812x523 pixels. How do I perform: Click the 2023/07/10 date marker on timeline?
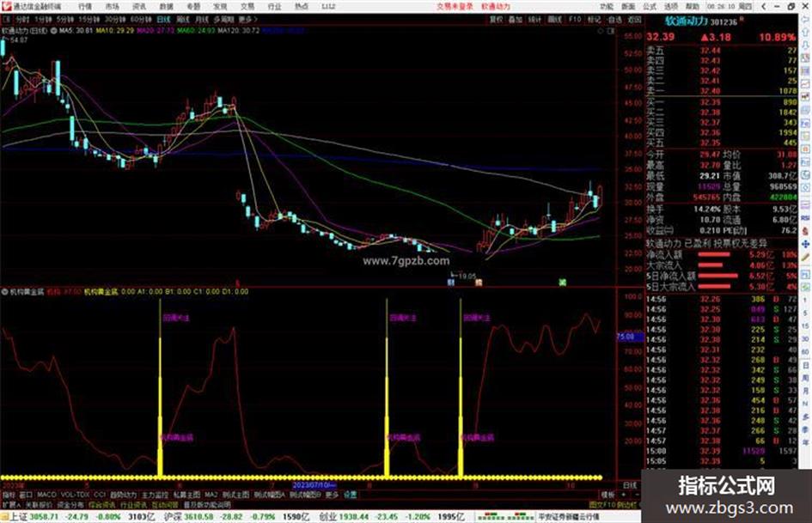[314, 485]
